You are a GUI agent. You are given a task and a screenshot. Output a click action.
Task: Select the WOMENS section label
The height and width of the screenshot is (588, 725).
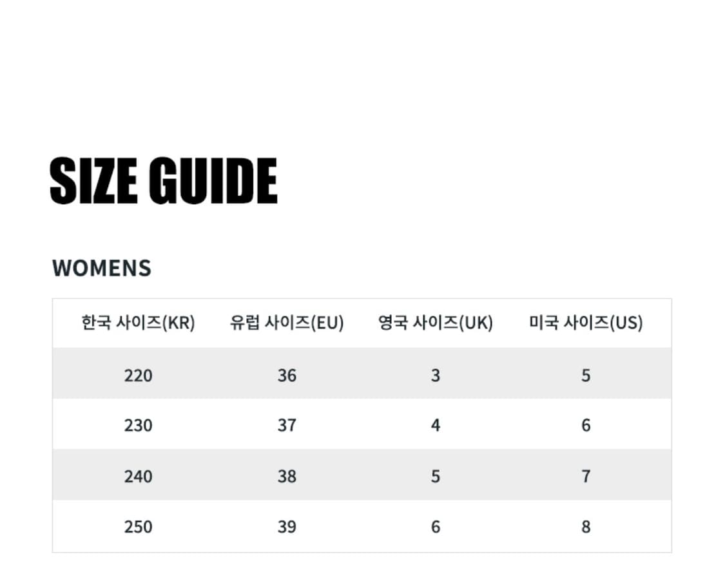pyautogui.click(x=101, y=268)
